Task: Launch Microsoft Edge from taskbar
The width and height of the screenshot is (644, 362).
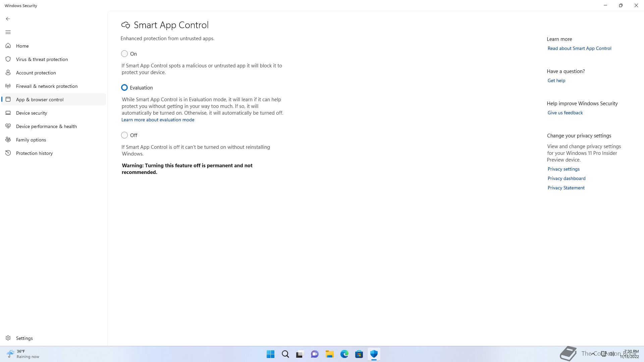Action: tap(344, 354)
